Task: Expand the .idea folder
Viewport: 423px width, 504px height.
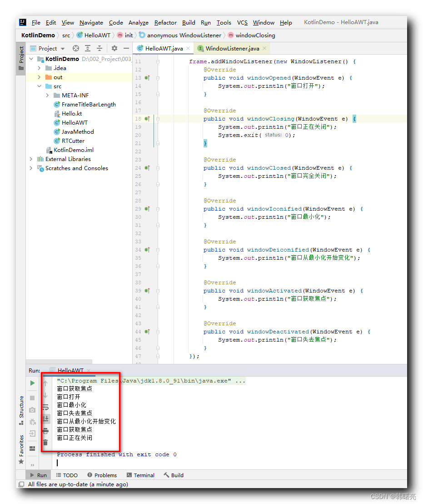Action: click(40, 68)
